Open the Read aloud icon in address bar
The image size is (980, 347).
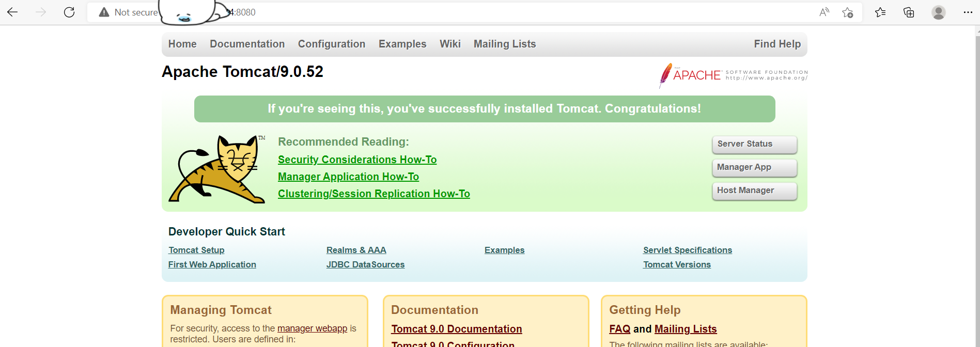(x=824, y=12)
